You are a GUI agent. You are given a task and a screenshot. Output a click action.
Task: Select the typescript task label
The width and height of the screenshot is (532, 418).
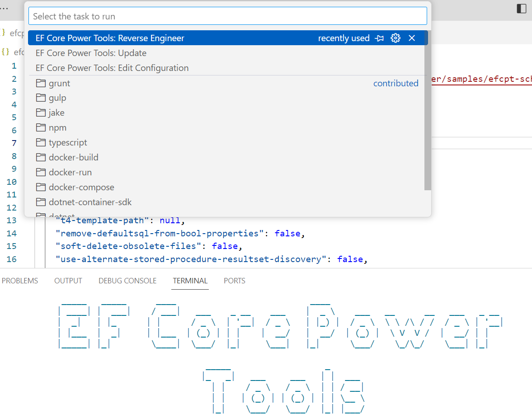point(68,143)
